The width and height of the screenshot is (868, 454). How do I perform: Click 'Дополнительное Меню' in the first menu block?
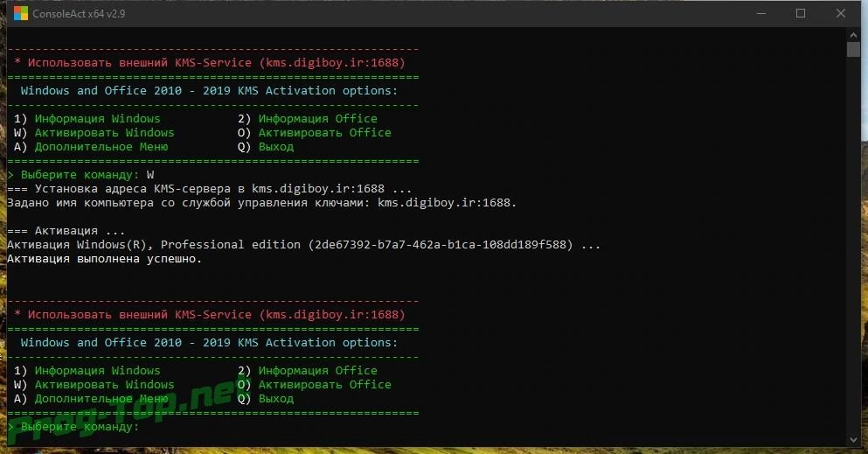(101, 147)
